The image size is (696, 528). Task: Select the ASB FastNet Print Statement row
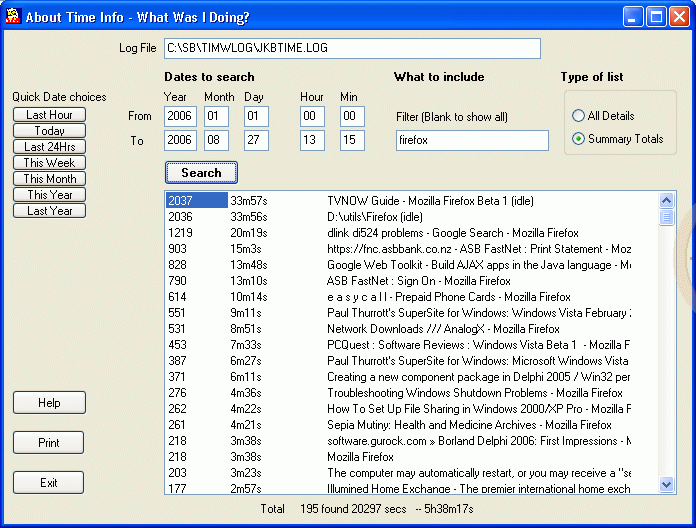click(x=411, y=249)
